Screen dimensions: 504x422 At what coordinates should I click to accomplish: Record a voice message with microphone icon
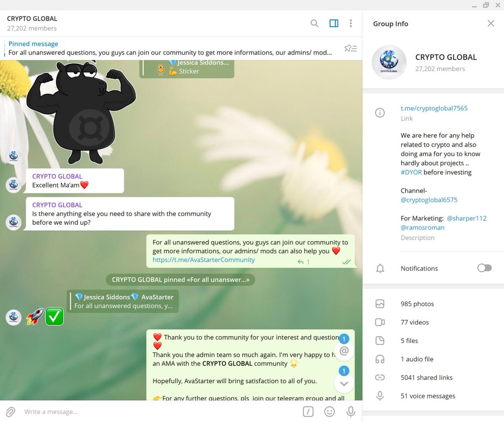click(x=351, y=411)
